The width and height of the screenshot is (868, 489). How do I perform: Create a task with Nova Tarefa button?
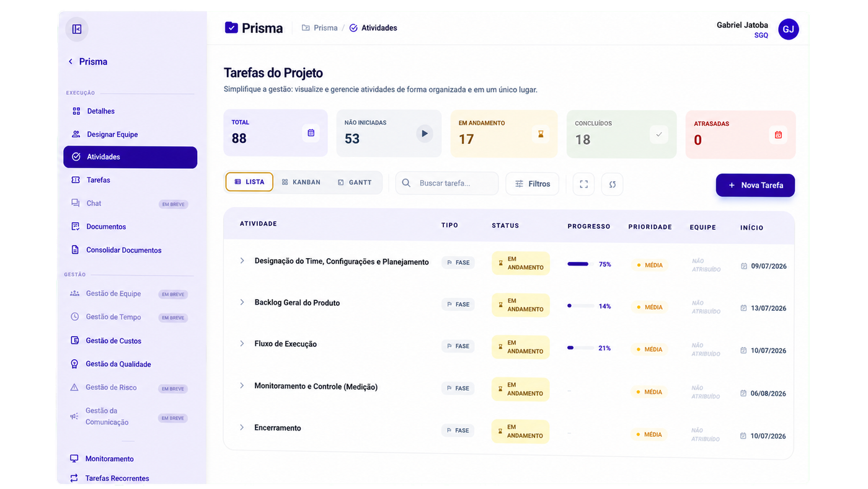click(x=755, y=185)
